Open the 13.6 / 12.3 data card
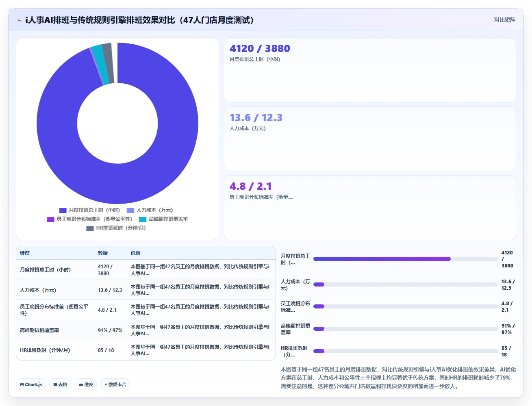This screenshot has width=532, height=406. [x=370, y=139]
